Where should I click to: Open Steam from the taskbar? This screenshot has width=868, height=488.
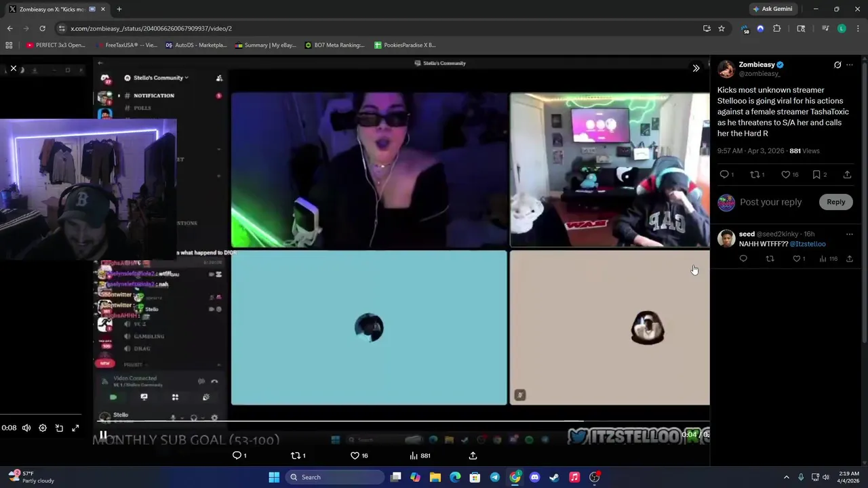click(554, 477)
